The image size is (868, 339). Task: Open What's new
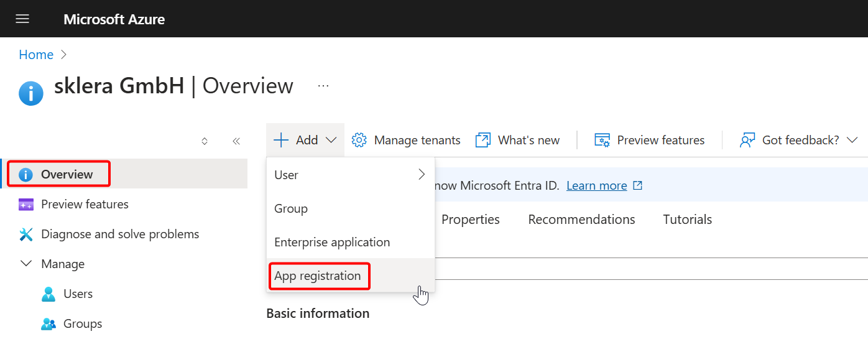(x=517, y=140)
